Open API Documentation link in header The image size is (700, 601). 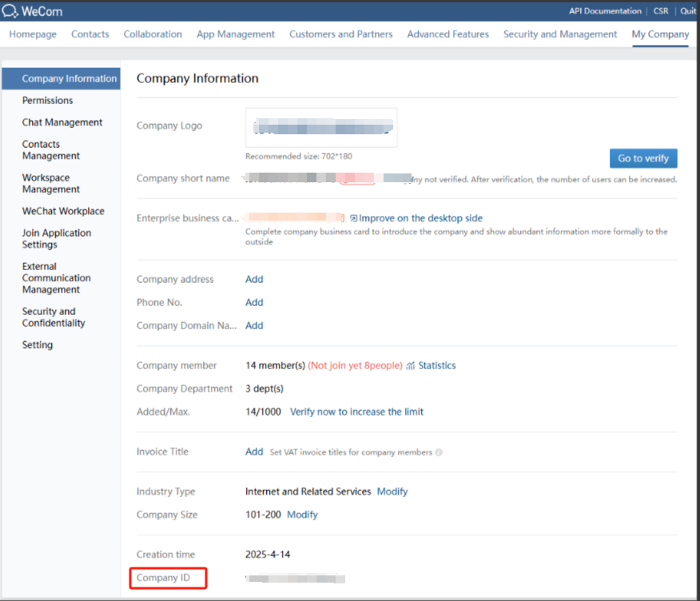pyautogui.click(x=605, y=11)
